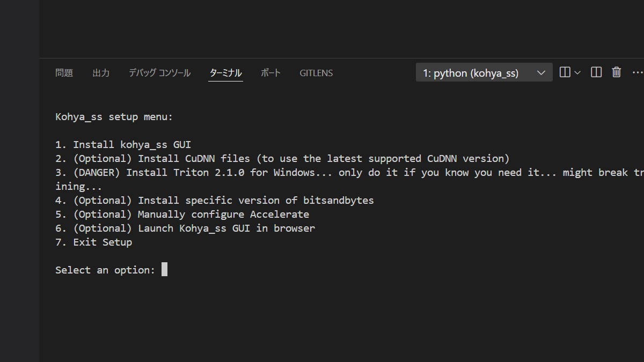Image resolution: width=644 pixels, height=362 pixels.
Task: Click the '6. (Optional) Launch Kohya_ss GUI in browser' line
Action: click(185, 228)
